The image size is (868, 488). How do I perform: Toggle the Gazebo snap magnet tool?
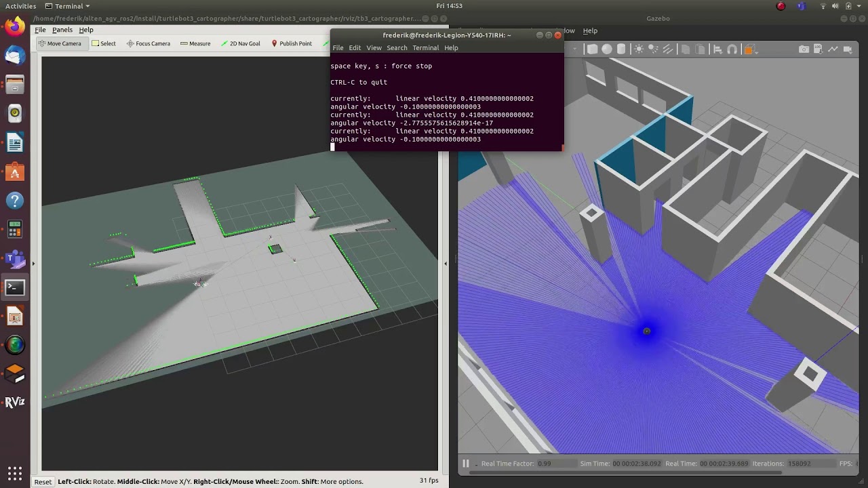click(732, 49)
